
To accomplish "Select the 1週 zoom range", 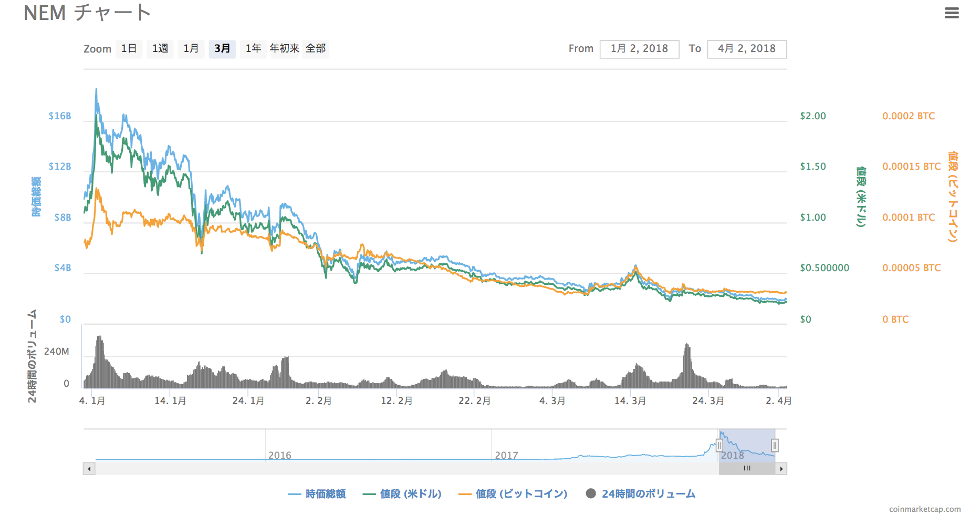I will point(160,49).
